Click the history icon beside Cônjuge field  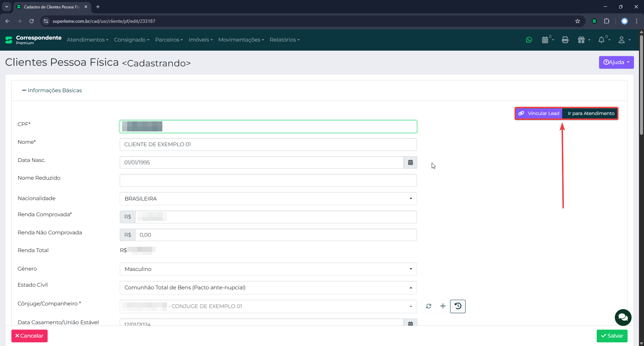tap(458, 306)
